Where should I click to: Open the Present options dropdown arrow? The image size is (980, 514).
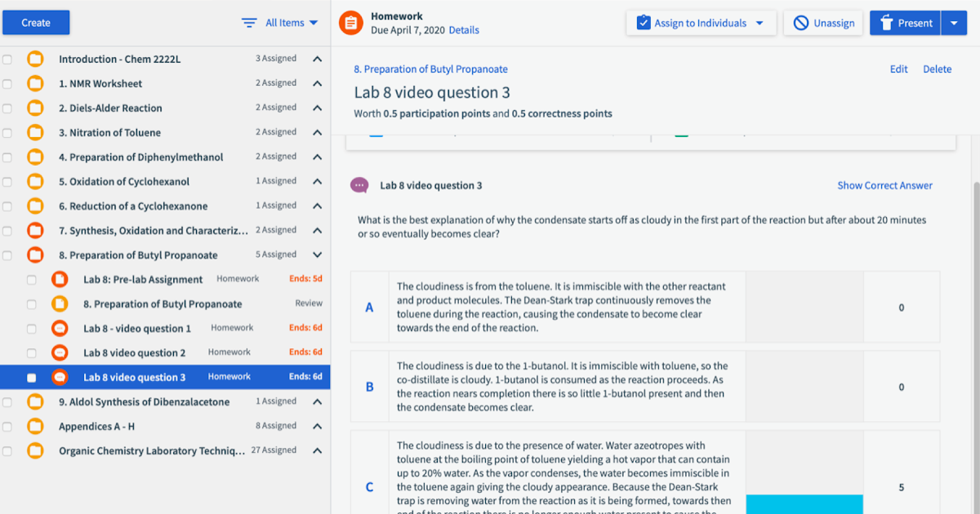point(954,23)
